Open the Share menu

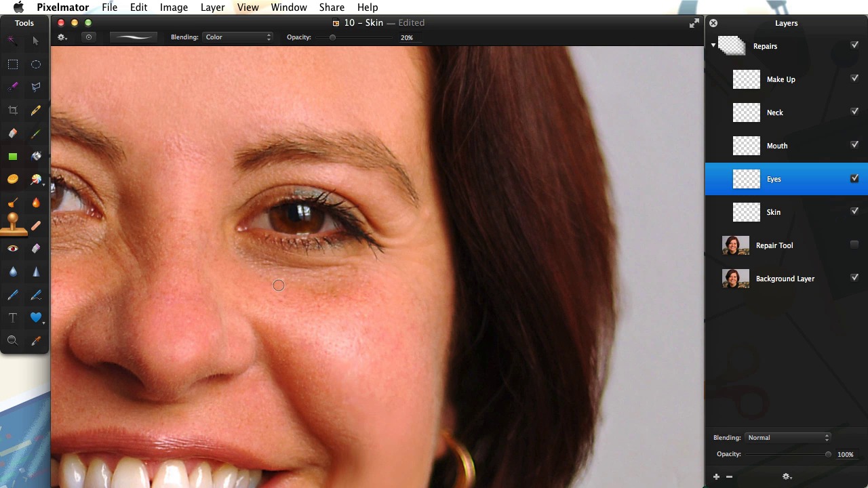(332, 7)
